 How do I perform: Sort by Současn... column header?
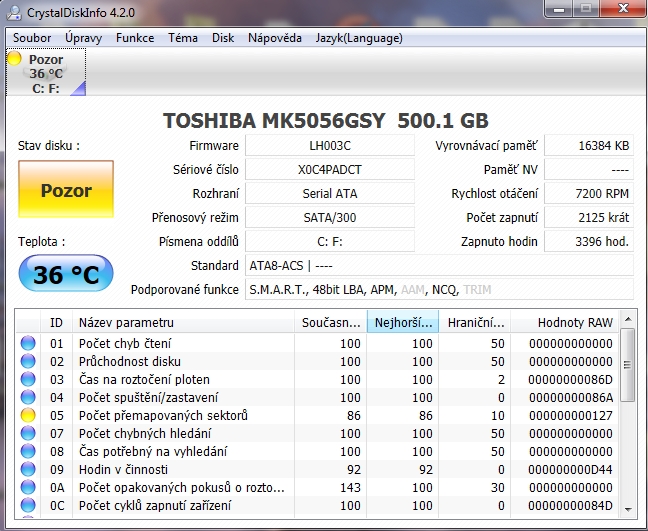(331, 322)
